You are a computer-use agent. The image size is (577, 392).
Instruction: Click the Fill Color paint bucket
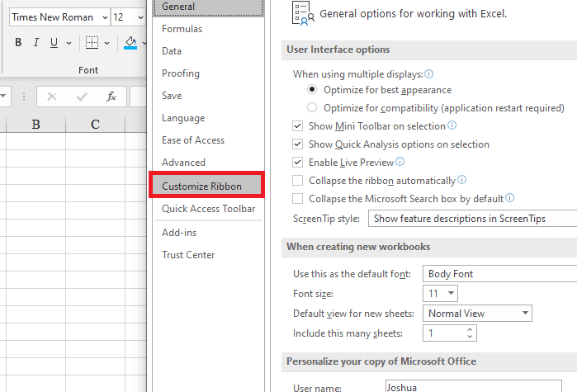(130, 43)
